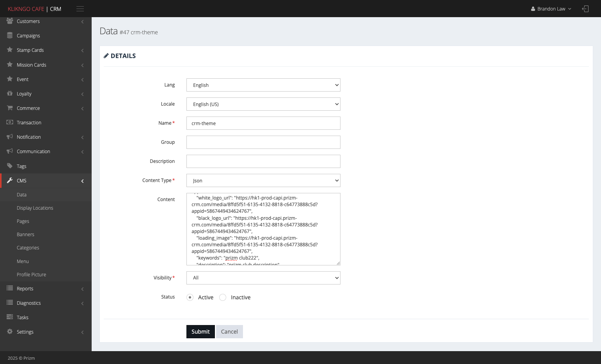The width and height of the screenshot is (601, 364).
Task: Click the logout icon in header
Action: 585,9
